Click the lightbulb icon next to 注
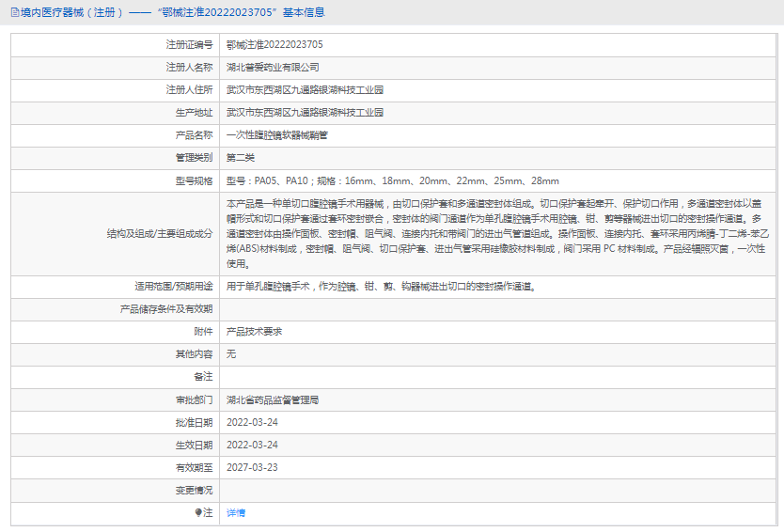Image resolution: width=784 pixels, height=532 pixels. tap(198, 512)
